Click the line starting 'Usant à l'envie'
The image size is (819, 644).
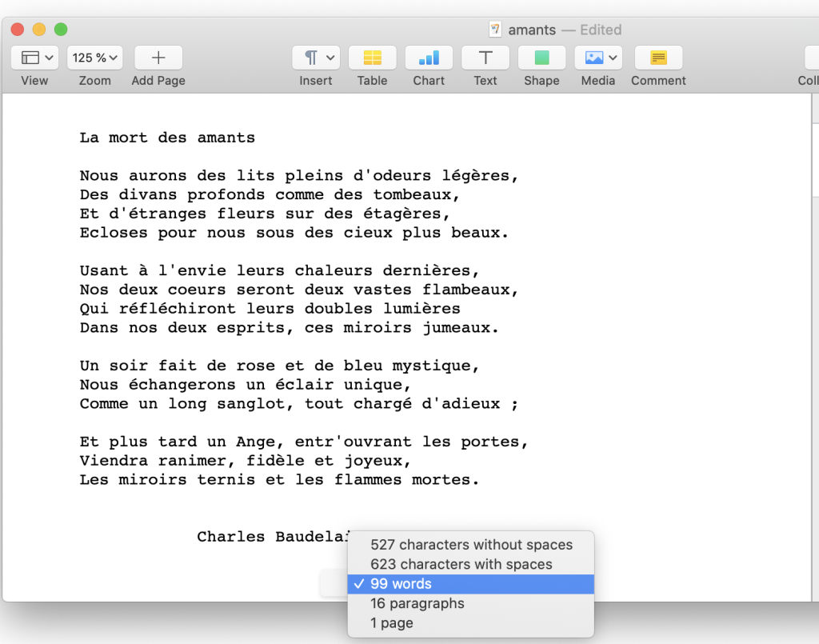click(x=279, y=270)
